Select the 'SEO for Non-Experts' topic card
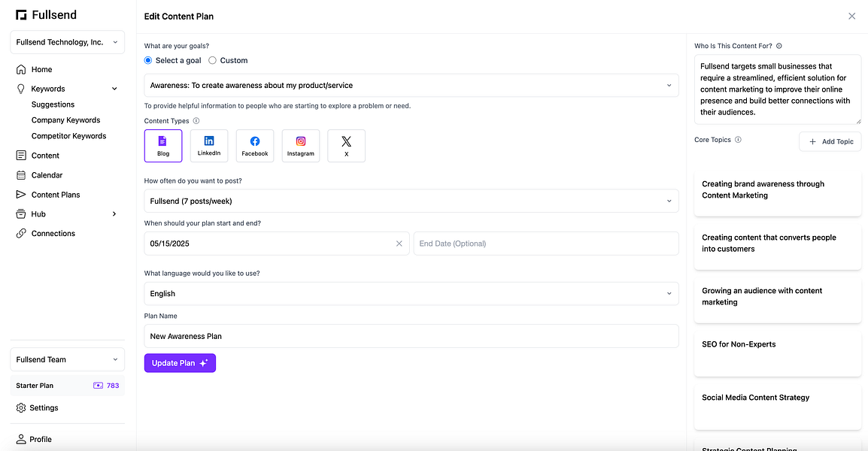Viewport: 868px width, 451px height. pos(778,353)
